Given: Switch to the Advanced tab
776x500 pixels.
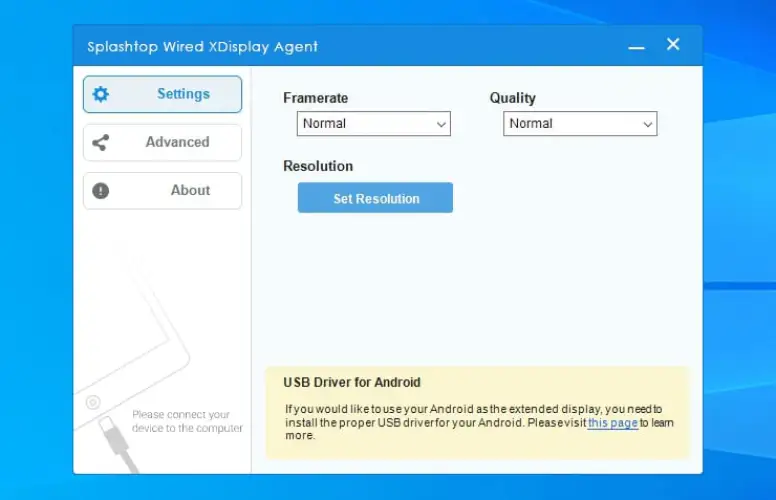Looking at the screenshot, I should [162, 142].
